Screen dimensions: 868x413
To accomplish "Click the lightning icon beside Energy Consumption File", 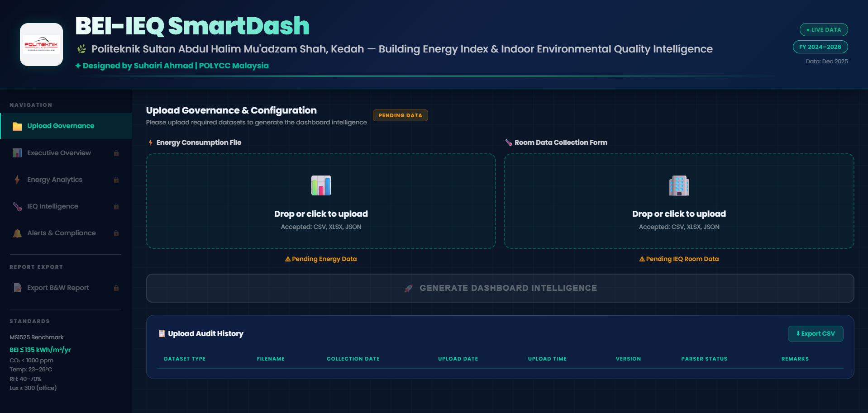I will click(150, 142).
